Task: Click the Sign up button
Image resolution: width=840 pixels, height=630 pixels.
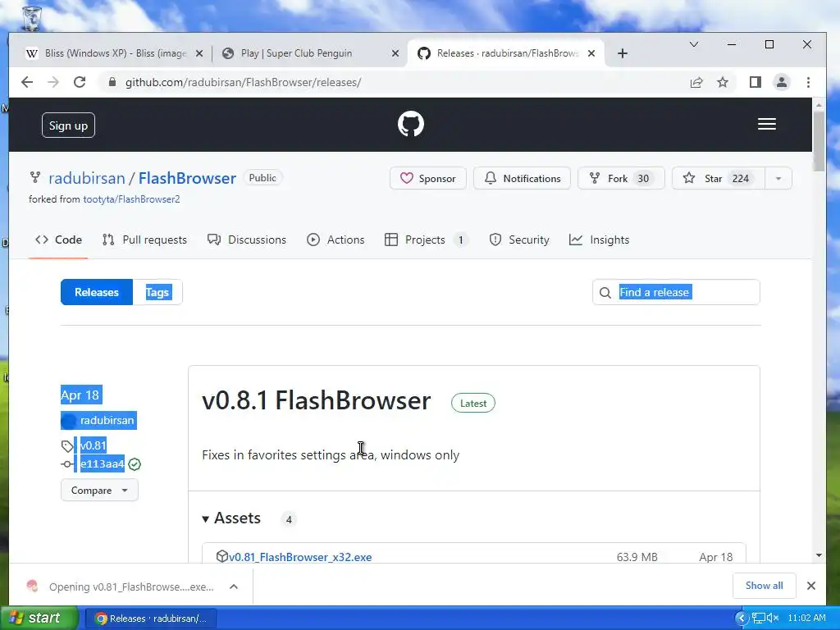Action: (x=68, y=126)
